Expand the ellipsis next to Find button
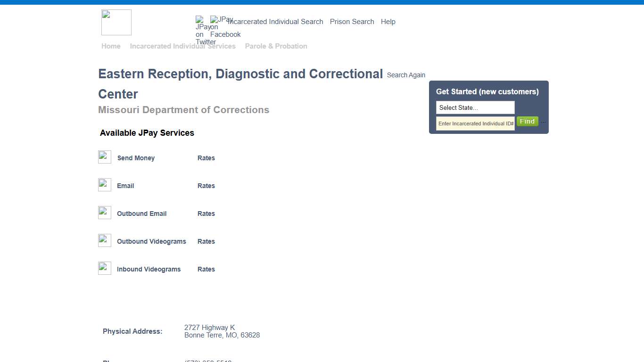The width and height of the screenshot is (644, 362). 543,122
